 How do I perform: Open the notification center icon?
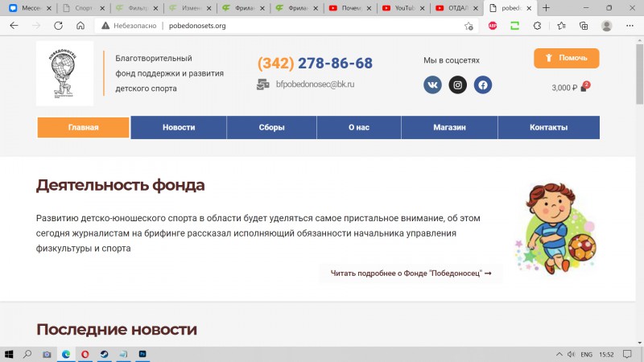[627, 354]
